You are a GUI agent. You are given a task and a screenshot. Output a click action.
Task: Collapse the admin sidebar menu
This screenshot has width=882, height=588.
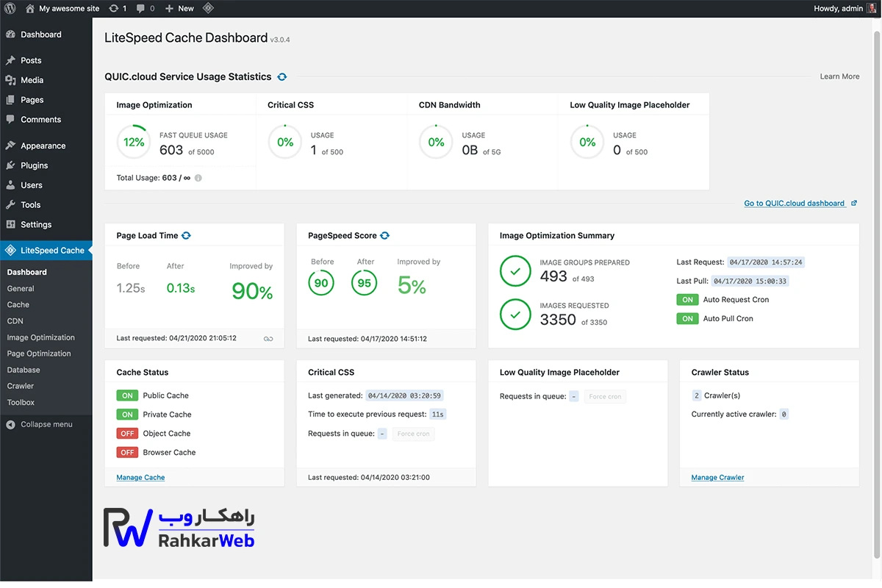(x=46, y=424)
